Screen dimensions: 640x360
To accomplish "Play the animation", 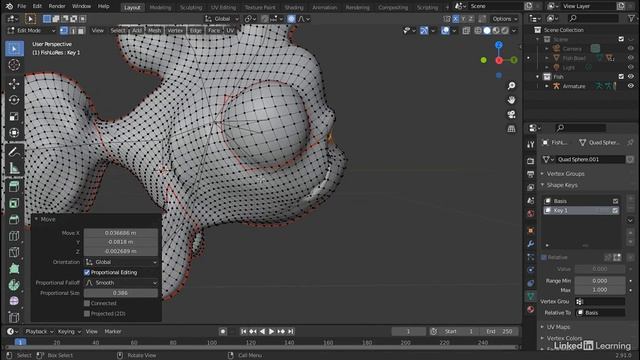I will [271, 331].
